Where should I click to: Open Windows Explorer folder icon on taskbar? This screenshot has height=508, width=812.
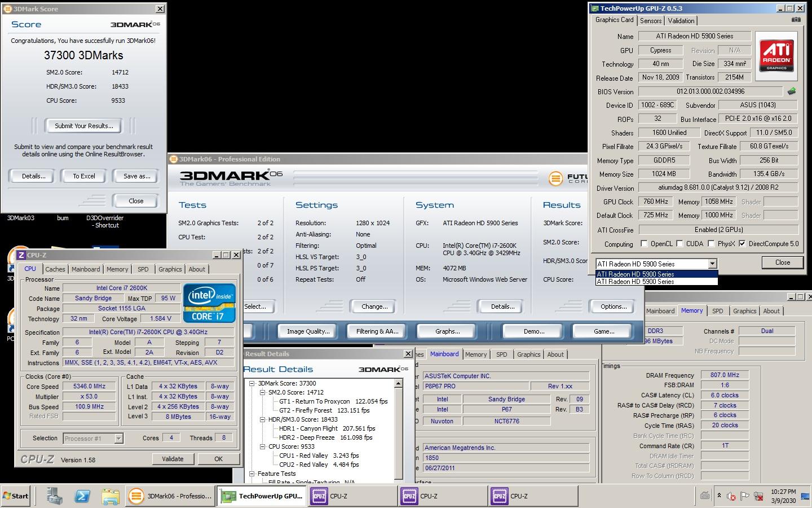111,496
